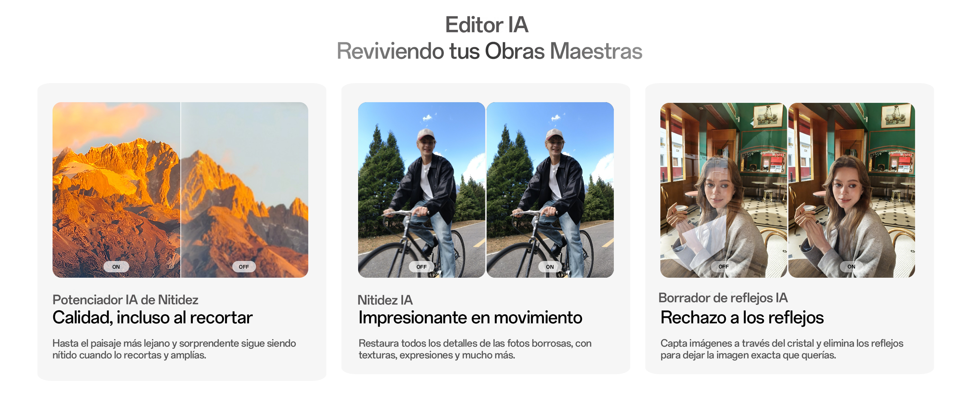Open the sharp cyclist ON photo
Screen dimensions: 980x402
[x=550, y=190]
